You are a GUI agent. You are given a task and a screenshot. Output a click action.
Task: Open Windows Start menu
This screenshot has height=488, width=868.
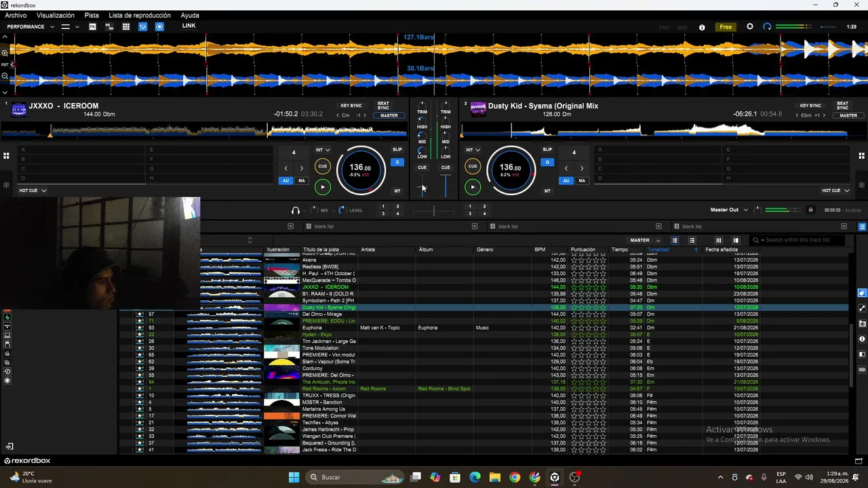point(294,477)
